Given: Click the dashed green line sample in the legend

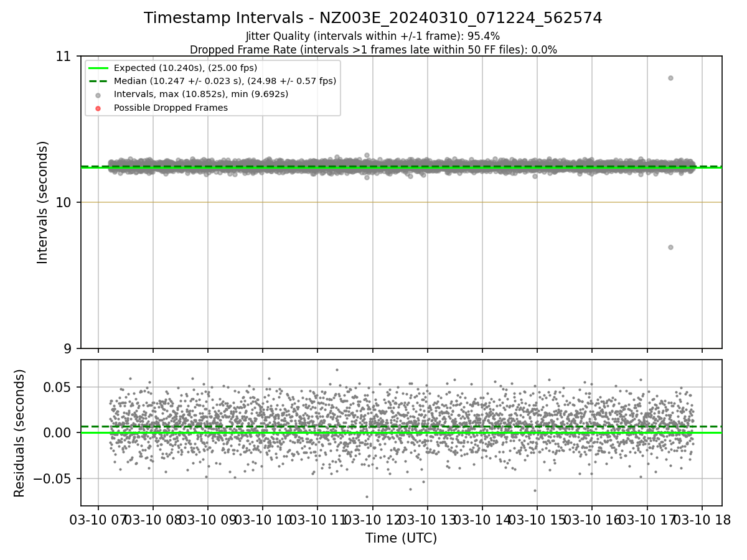Looking at the screenshot, I should [x=98, y=81].
